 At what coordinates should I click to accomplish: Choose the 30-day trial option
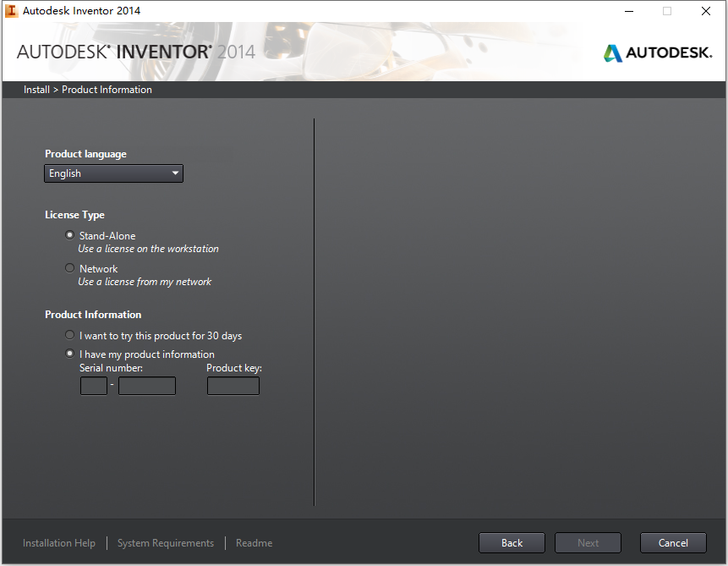[x=69, y=335]
